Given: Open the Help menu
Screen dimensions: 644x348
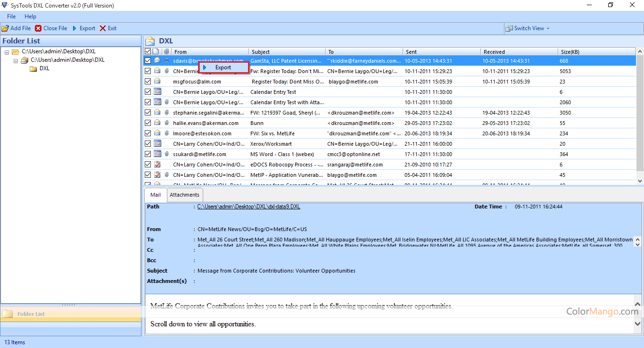Looking at the screenshot, I should coord(30,17).
